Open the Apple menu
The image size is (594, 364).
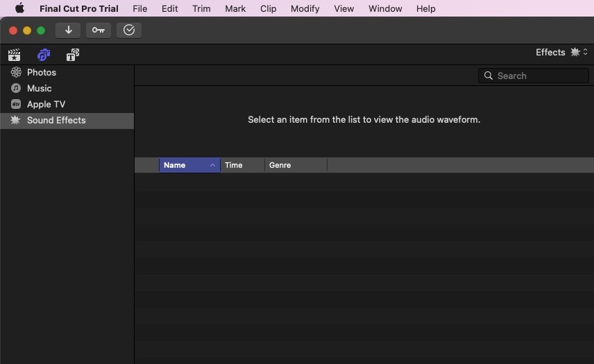click(19, 8)
